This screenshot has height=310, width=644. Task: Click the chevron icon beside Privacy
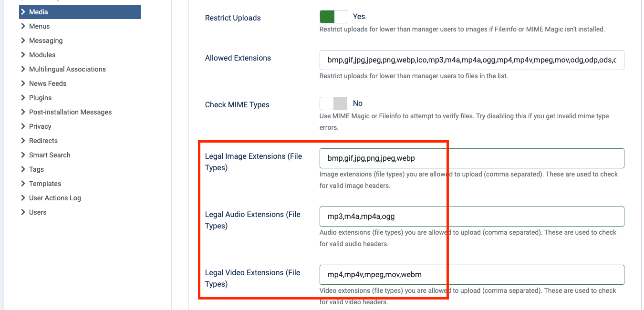pyautogui.click(x=23, y=126)
